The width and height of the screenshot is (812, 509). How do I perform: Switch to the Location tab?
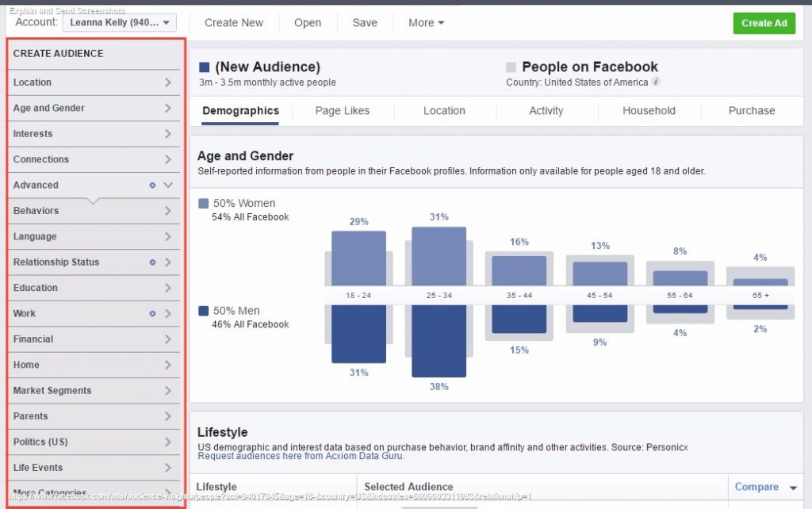[x=444, y=111]
